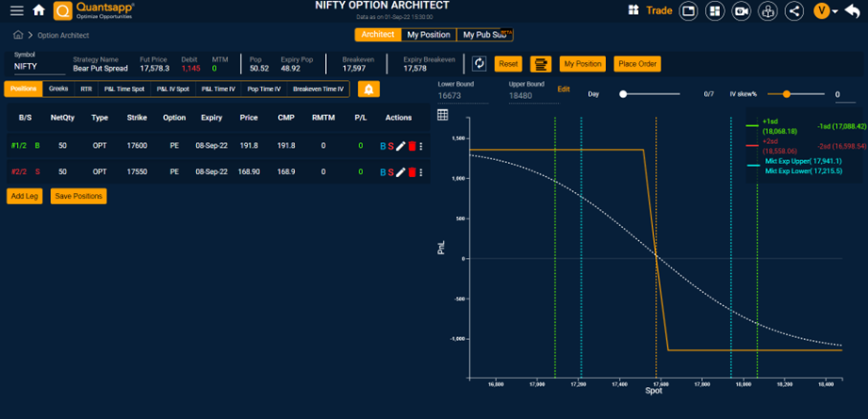Click Buy (B) for 17550 leg

point(383,172)
